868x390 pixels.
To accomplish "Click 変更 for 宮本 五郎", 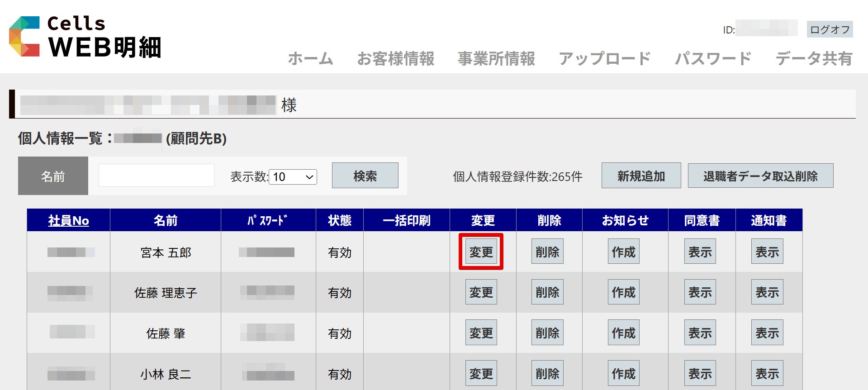I will 481,252.
